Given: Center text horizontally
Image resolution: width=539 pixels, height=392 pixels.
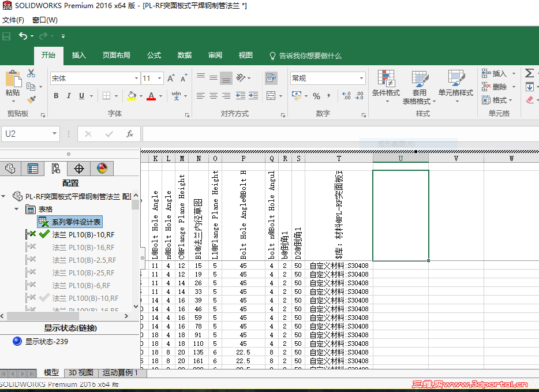Looking at the screenshot, I should pyautogui.click(x=214, y=96).
